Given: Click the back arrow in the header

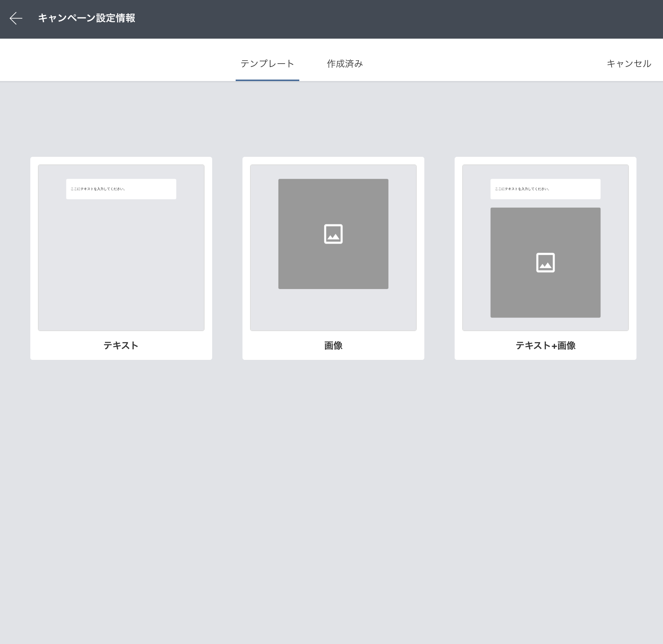Looking at the screenshot, I should [x=16, y=18].
